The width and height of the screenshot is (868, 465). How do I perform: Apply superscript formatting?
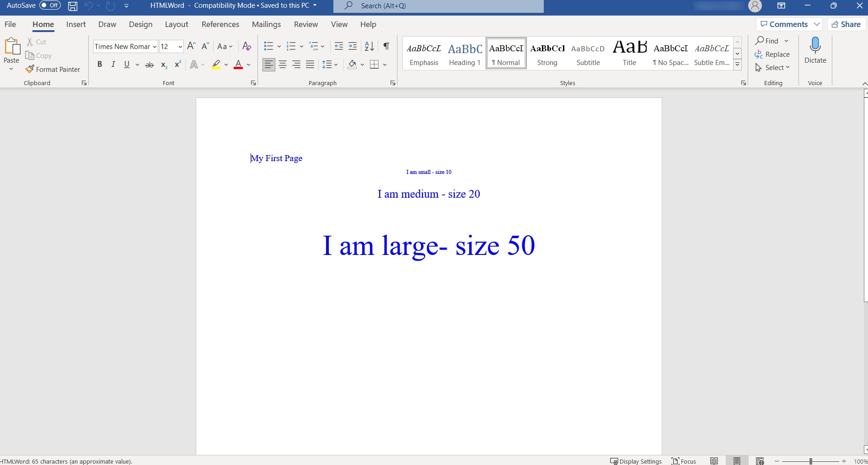click(178, 65)
